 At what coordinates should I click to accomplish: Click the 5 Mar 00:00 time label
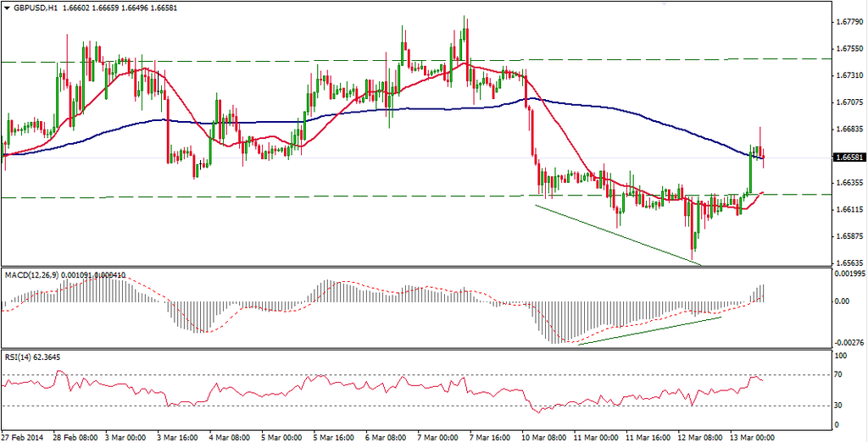(x=283, y=436)
